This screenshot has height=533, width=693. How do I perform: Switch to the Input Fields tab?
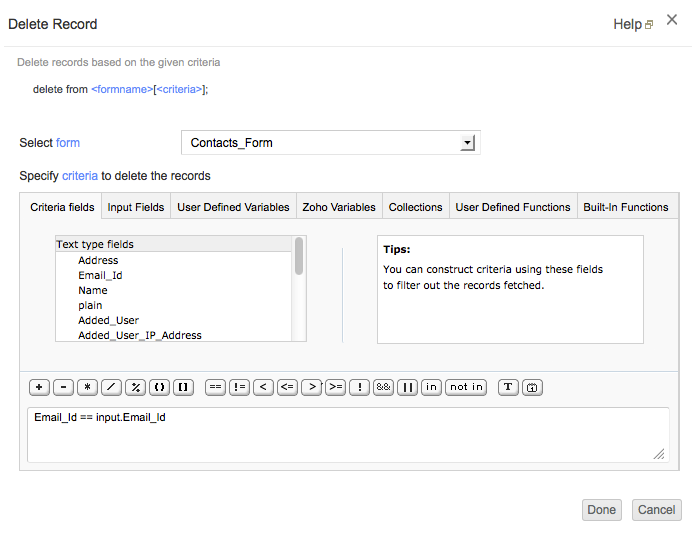click(136, 207)
